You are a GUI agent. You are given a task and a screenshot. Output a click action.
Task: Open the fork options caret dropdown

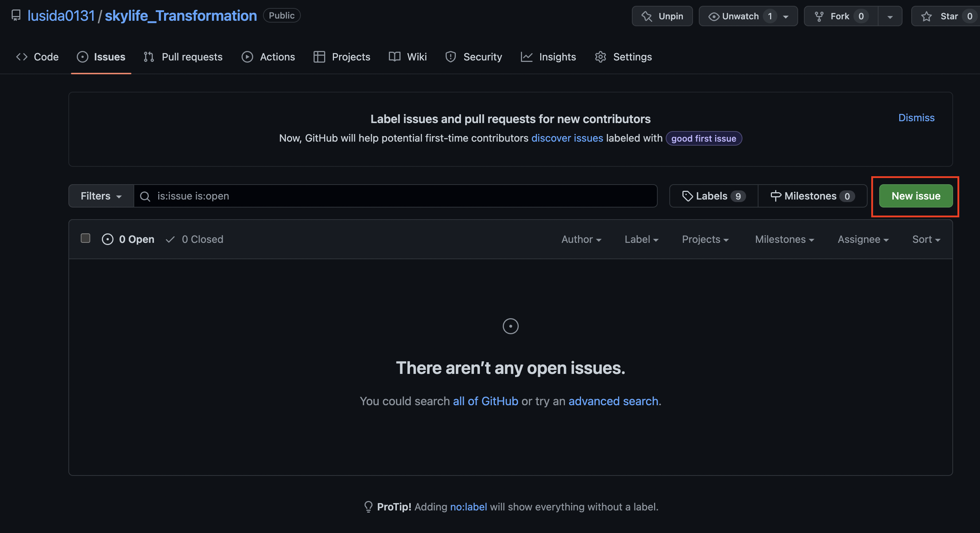pyautogui.click(x=890, y=16)
